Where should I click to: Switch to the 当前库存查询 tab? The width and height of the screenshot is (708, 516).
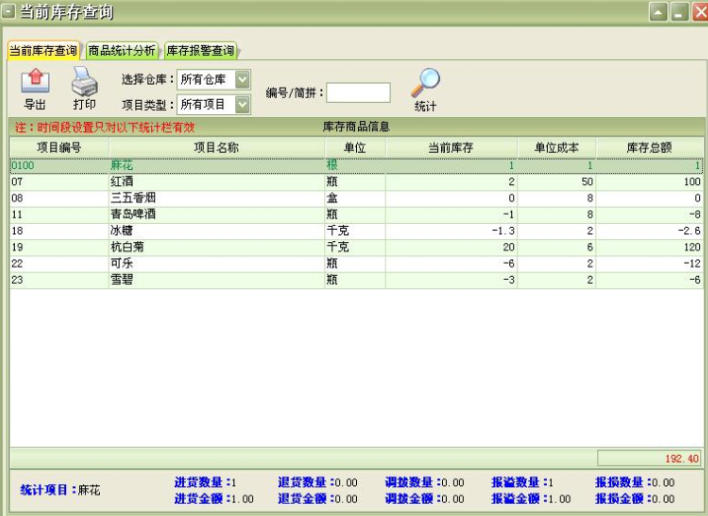tap(43, 51)
